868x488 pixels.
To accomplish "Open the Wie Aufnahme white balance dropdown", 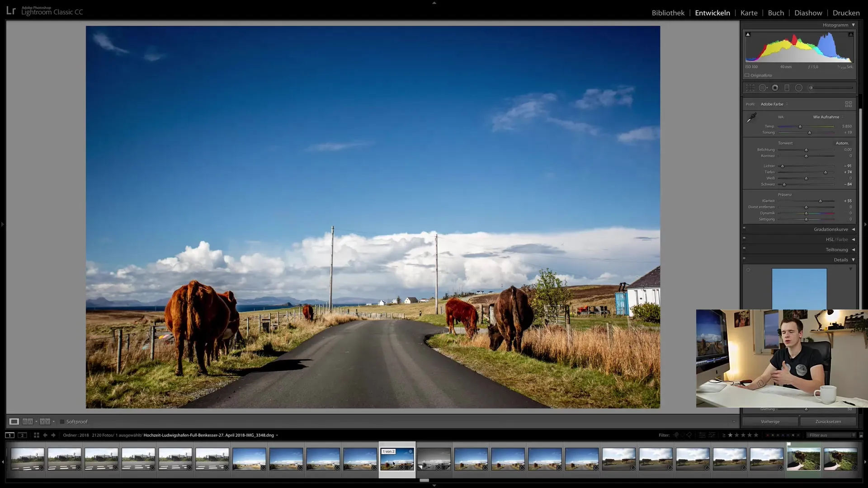I will pos(828,117).
